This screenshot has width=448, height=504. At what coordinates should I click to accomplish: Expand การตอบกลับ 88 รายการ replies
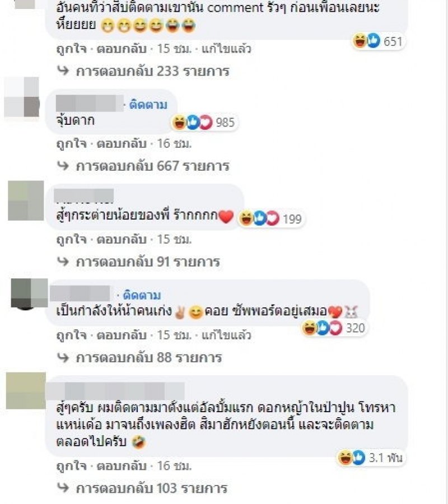149,357
